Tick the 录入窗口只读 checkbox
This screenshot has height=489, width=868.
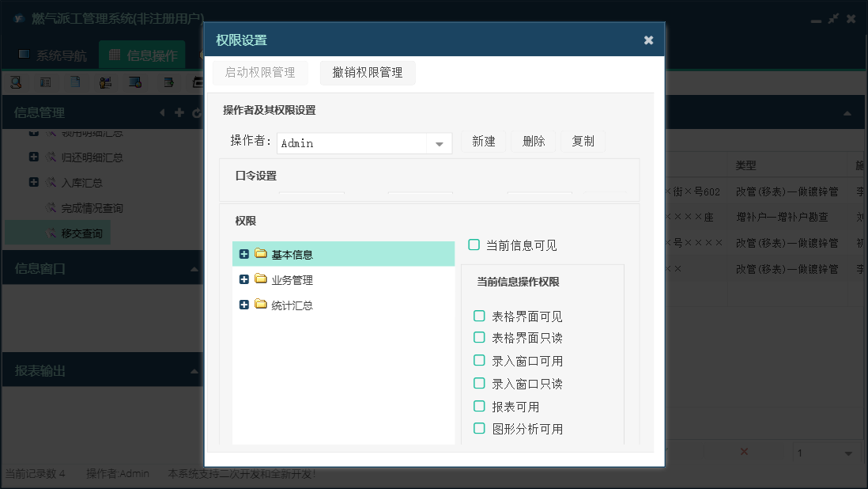pyautogui.click(x=479, y=383)
